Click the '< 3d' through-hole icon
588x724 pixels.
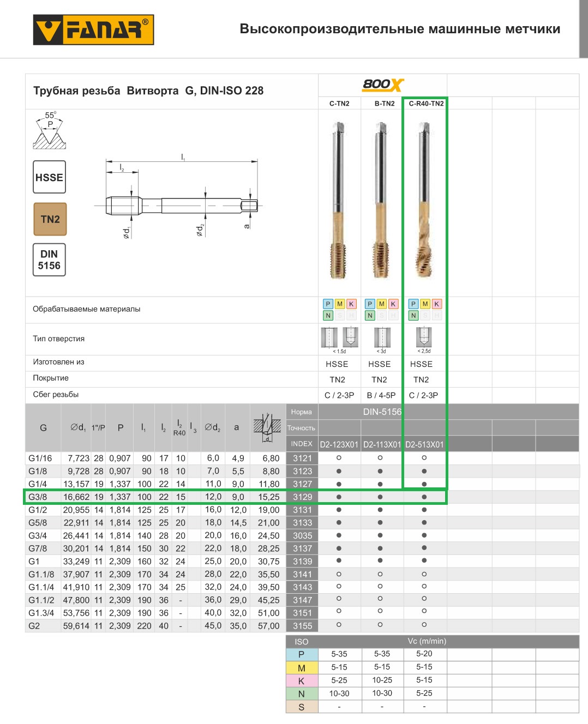[x=382, y=340]
